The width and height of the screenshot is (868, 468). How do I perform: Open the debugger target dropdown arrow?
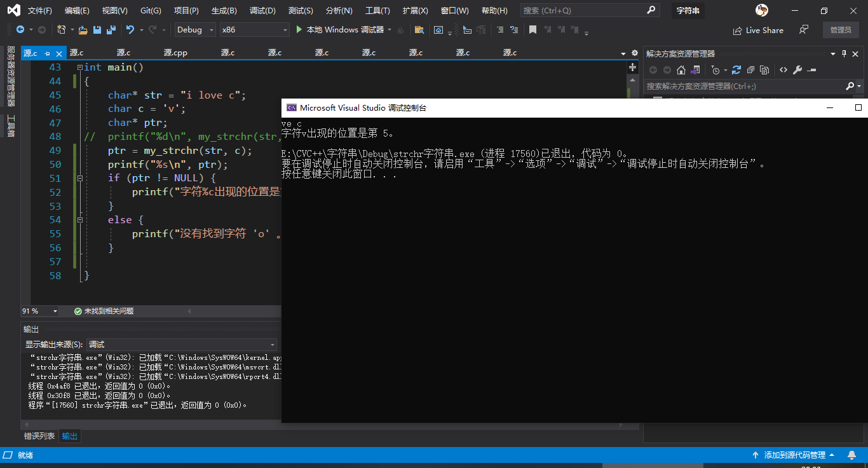pos(390,30)
